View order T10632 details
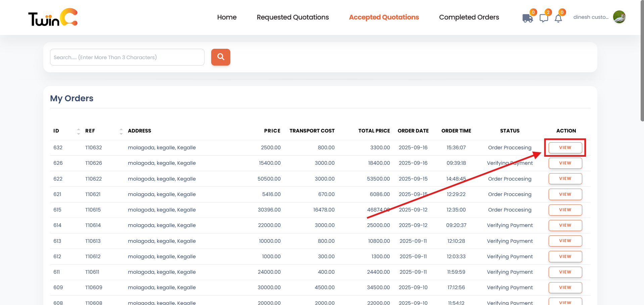Screen dimensions: 644x305 [565, 148]
